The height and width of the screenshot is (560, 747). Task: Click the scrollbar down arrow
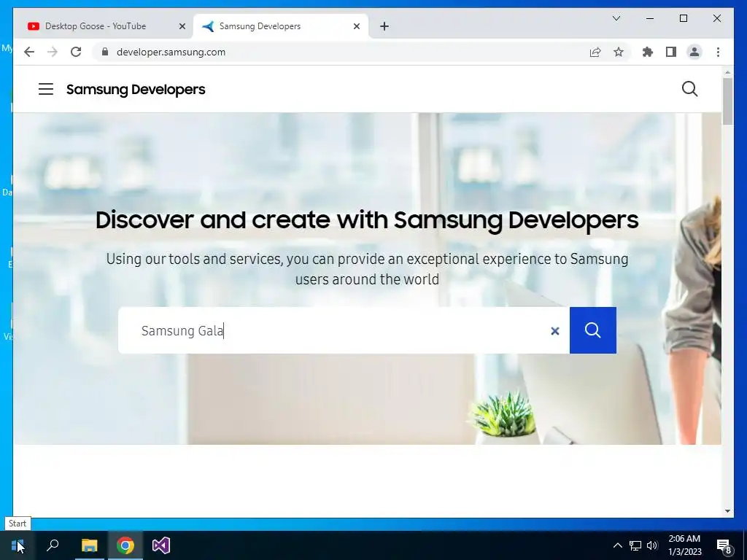tap(727, 511)
